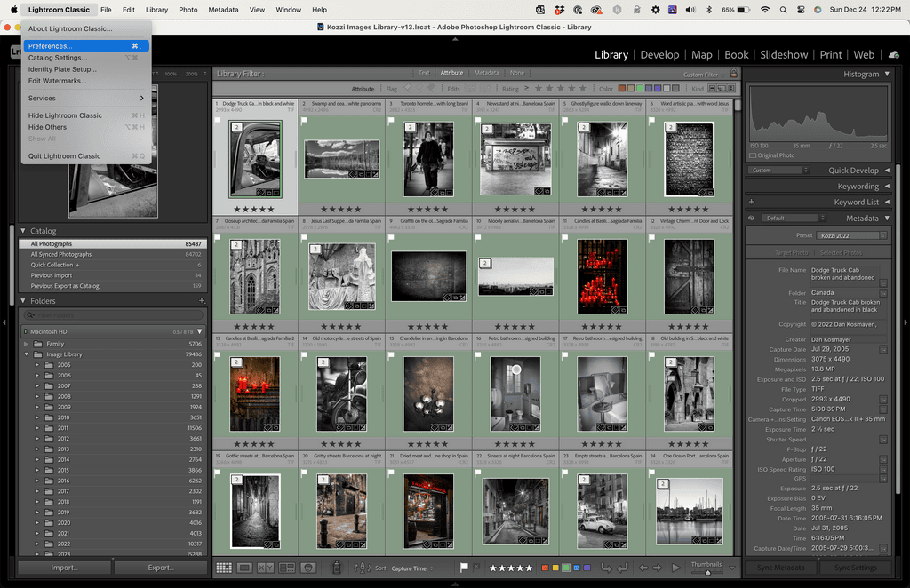The height and width of the screenshot is (588, 910).
Task: Filter by flagged photos in Attribute bar
Action: [x=407, y=88]
